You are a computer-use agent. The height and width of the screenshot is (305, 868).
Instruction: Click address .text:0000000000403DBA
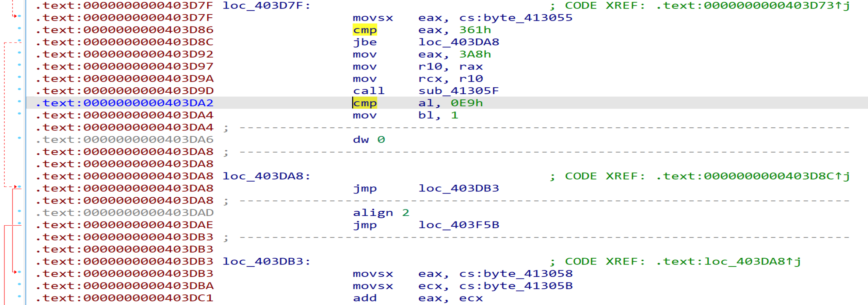coord(124,286)
